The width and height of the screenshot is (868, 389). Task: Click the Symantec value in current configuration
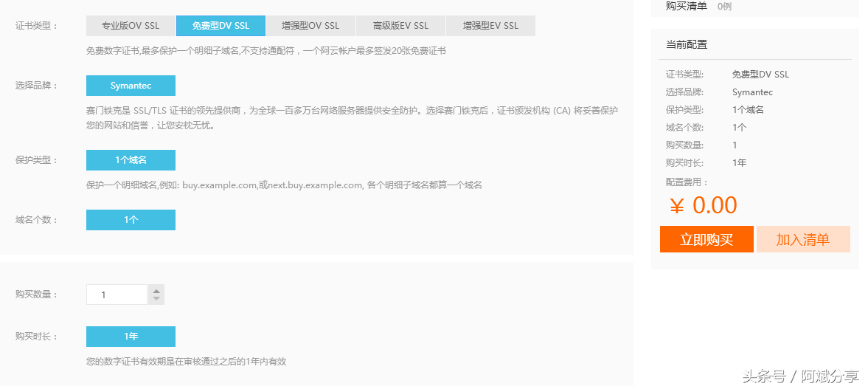[x=752, y=92]
